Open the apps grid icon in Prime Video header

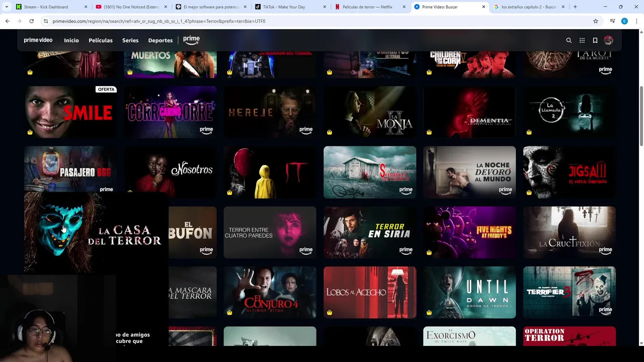tap(582, 40)
